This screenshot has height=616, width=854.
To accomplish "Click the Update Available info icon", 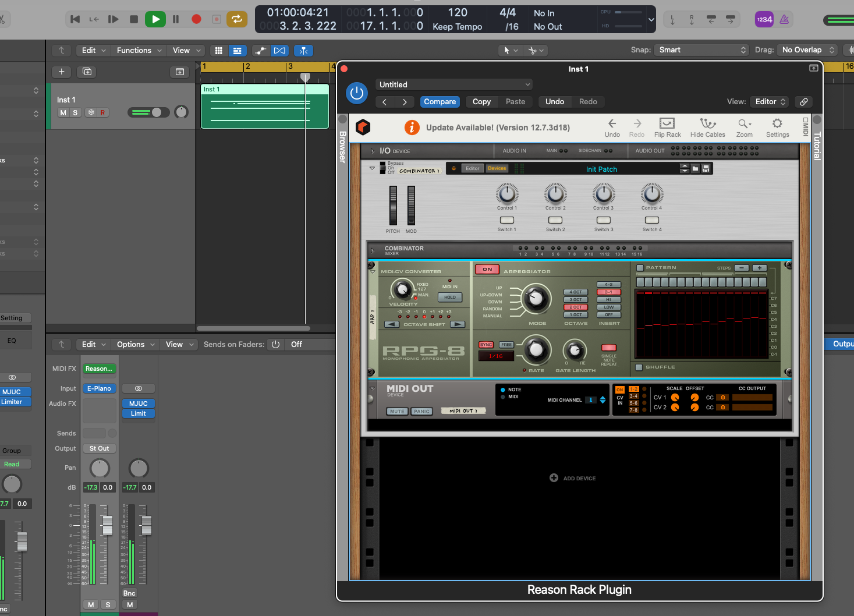I will pos(412,128).
